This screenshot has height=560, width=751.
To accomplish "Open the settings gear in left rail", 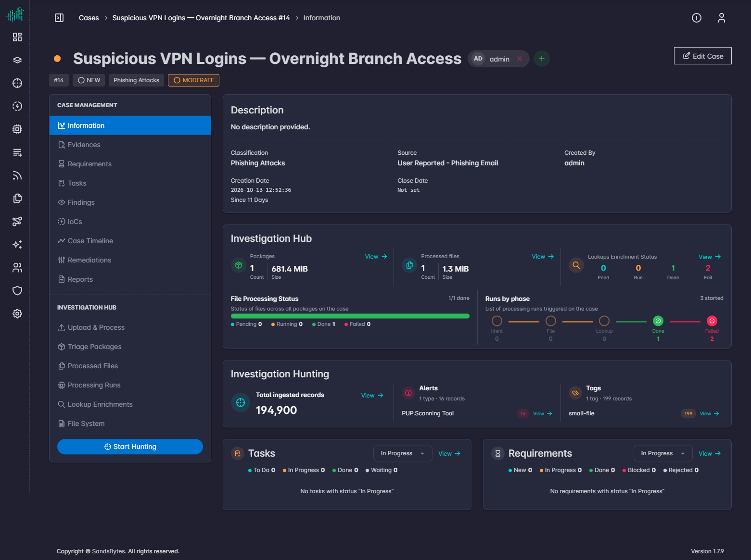I will pos(17,314).
